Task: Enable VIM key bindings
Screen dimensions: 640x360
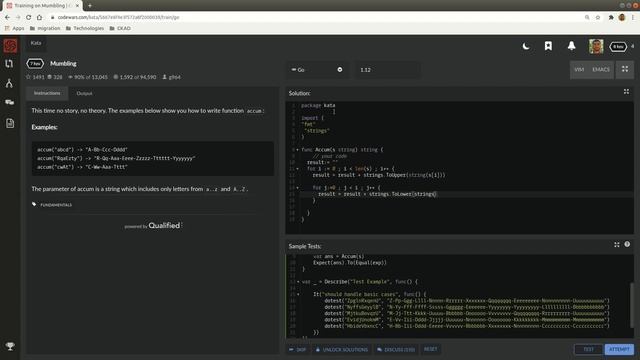Action: pos(579,69)
